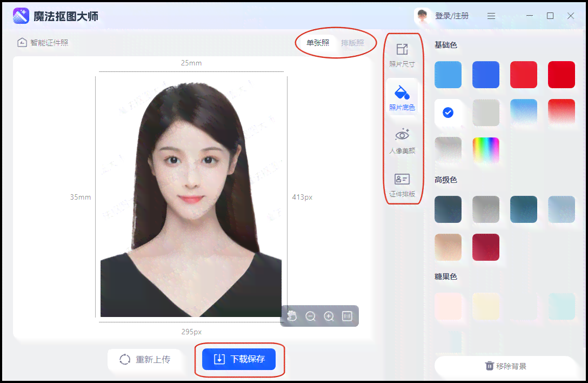Image resolution: width=588 pixels, height=383 pixels.
Task: Click the 魔法抠图大师 app logo
Action: pyautogui.click(x=21, y=16)
